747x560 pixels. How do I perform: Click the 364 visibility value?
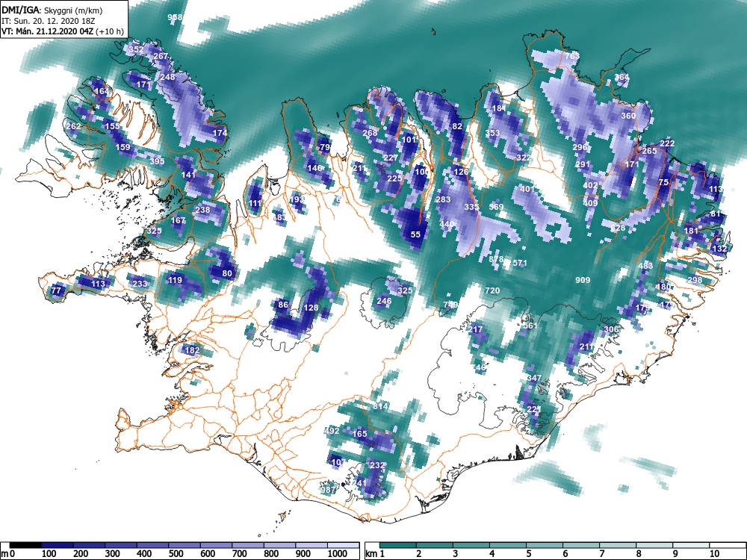tap(622, 77)
